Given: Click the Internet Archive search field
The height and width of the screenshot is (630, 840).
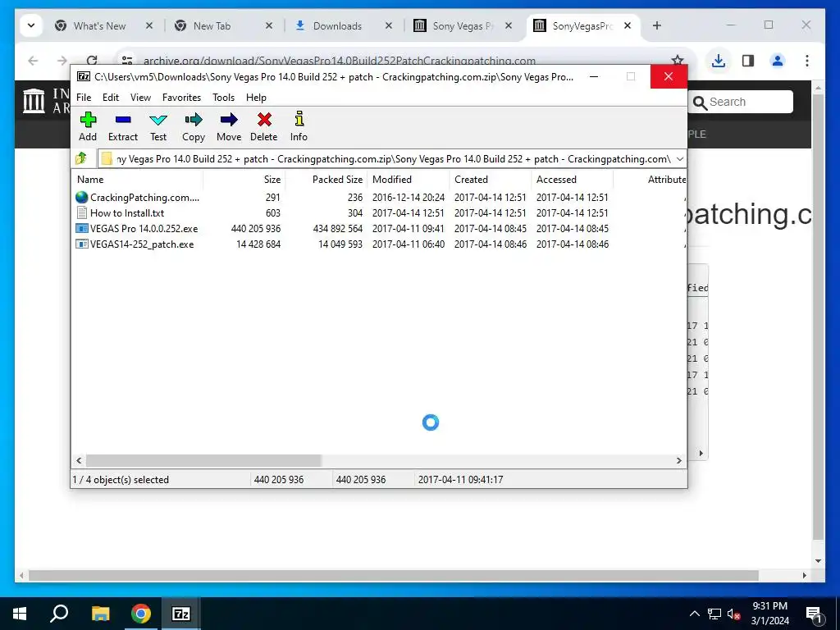Looking at the screenshot, I should 741,102.
